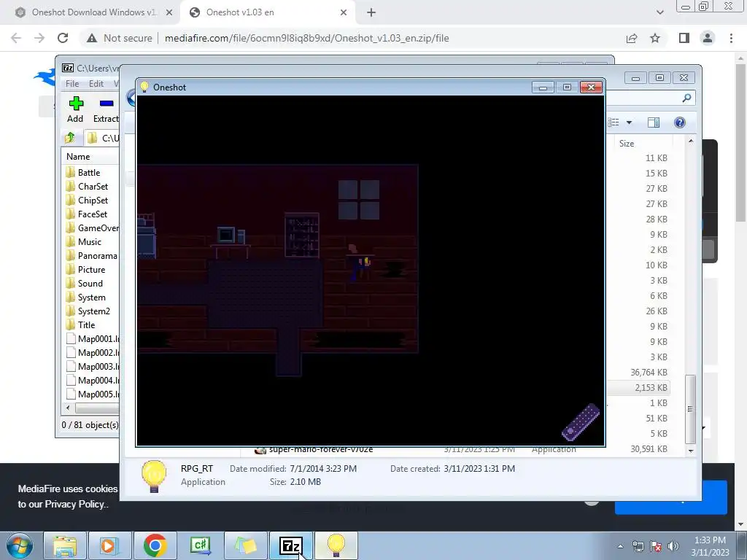This screenshot has width=747, height=560.
Task: Select the Picture folder
Action: pos(91,269)
